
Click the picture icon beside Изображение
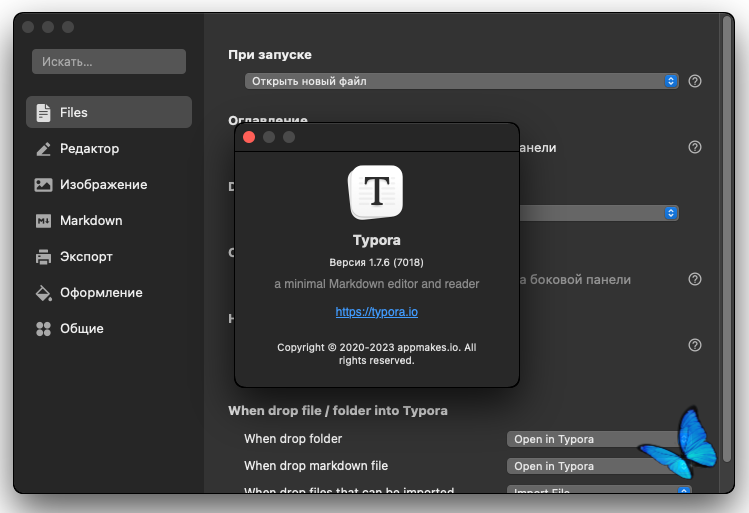(x=43, y=184)
